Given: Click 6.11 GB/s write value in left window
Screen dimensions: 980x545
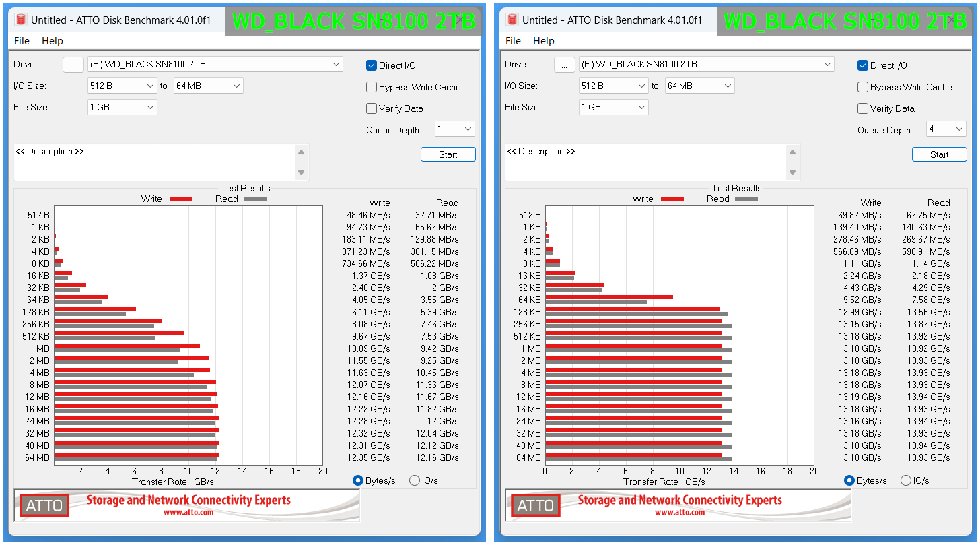Looking at the screenshot, I should click(372, 312).
